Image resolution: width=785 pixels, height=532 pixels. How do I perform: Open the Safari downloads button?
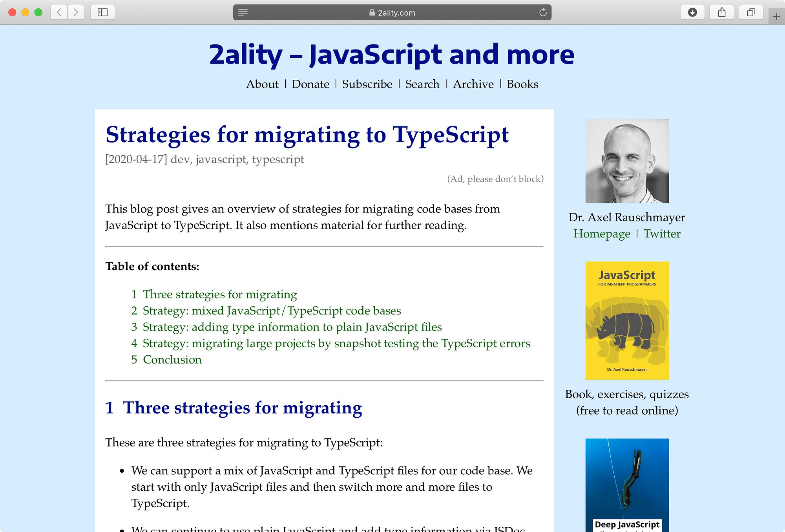point(692,13)
